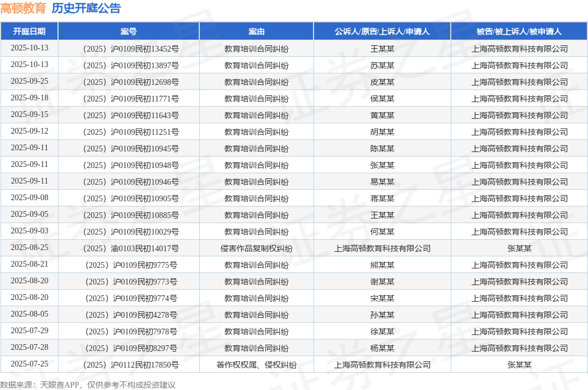The height and width of the screenshot is (390, 588).
Task: Select case number 沪0109民初11251号
Action: tap(131, 132)
